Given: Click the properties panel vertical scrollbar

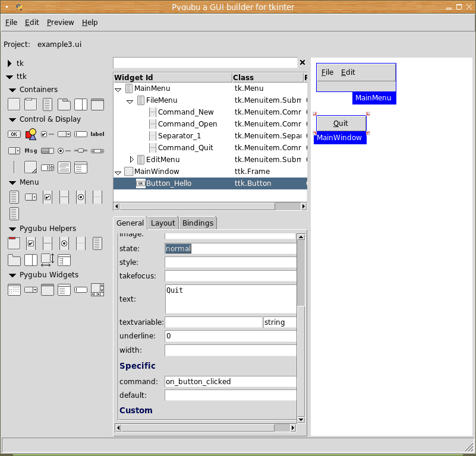Looking at the screenshot, I should (x=301, y=328).
